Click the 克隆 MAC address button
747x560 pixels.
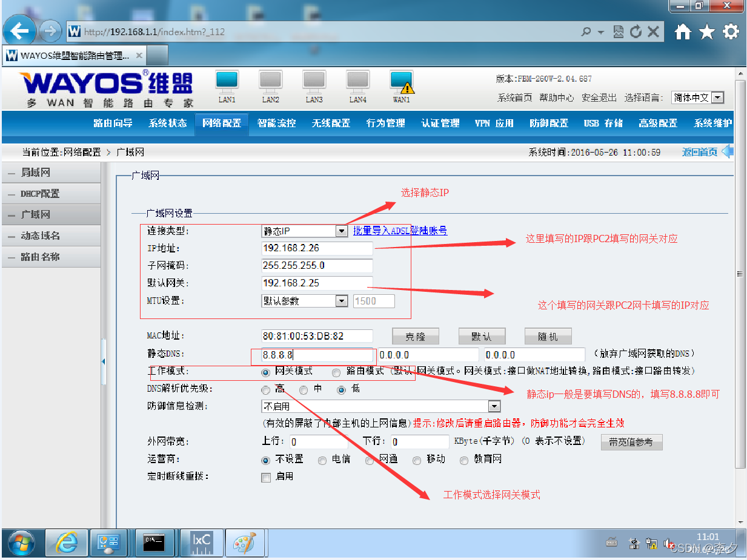click(x=415, y=337)
